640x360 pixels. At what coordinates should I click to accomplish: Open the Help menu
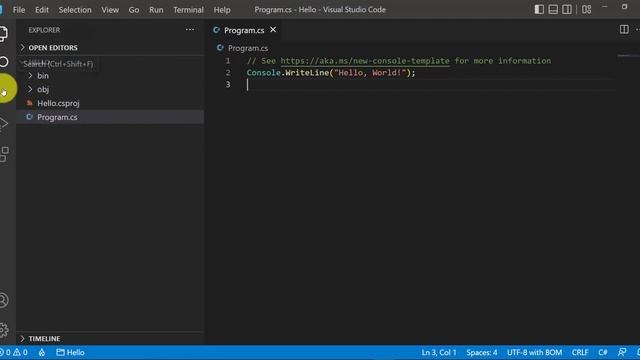(222, 10)
